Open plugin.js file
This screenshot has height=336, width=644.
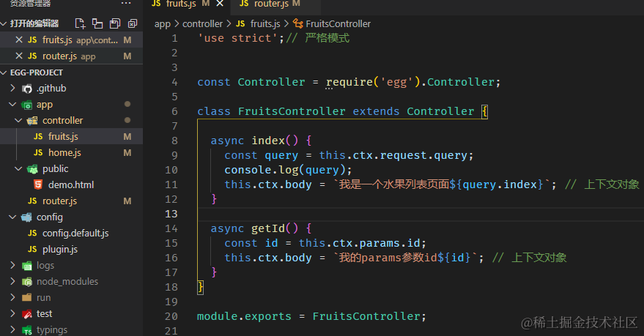pyautogui.click(x=72, y=250)
